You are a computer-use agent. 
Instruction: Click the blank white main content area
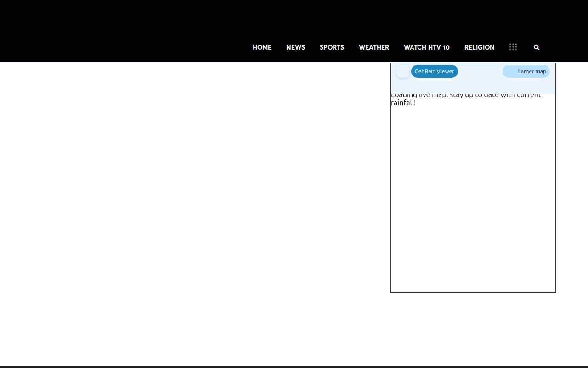click(193, 184)
